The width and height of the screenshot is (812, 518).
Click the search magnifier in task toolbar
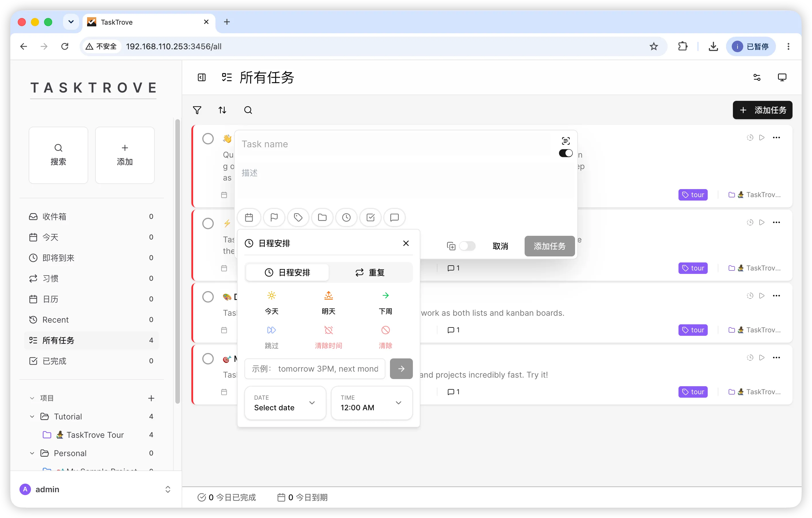pos(248,110)
